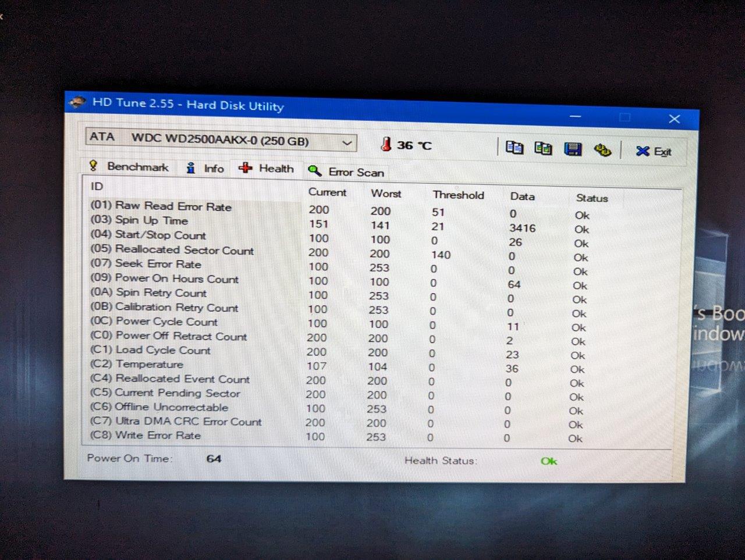Open the WDC WD2500AAKX drive dropdown
Viewport: 745px width, 560px height.
click(x=221, y=140)
